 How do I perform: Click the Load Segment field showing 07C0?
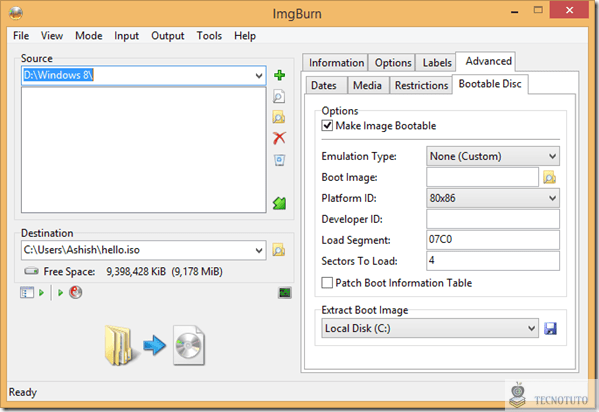[x=493, y=240]
